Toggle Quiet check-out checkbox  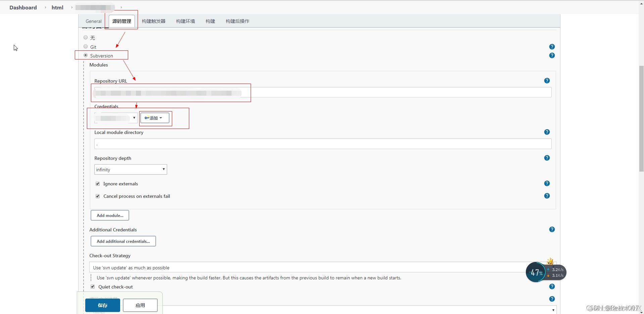[93, 286]
